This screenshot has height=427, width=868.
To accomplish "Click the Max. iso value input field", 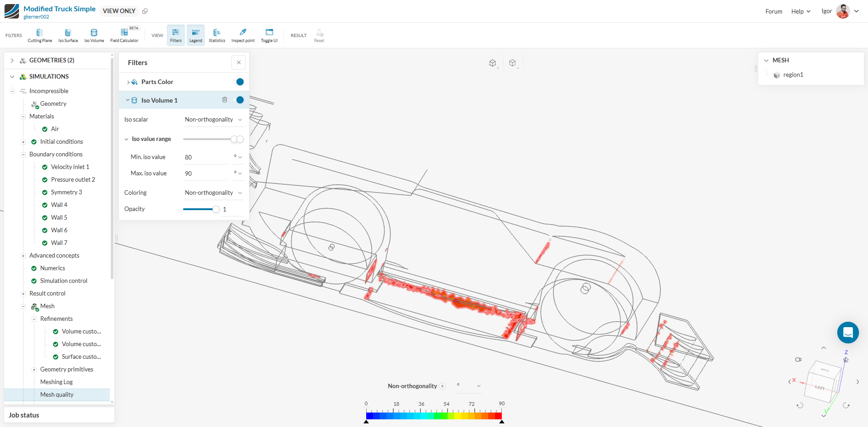I will tap(206, 174).
